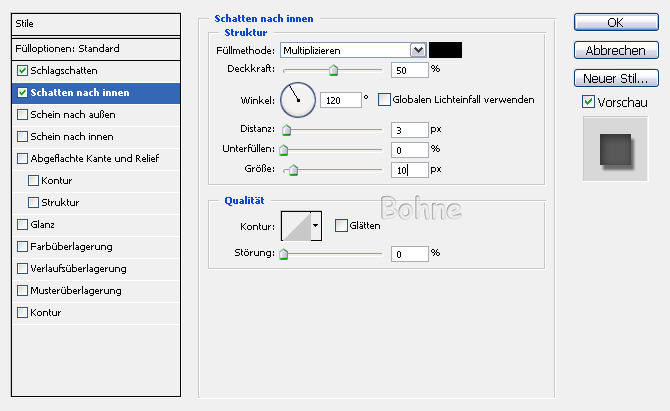Click the Abbrechen button
Image resolution: width=670 pixels, height=411 pixels.
pyautogui.click(x=614, y=50)
